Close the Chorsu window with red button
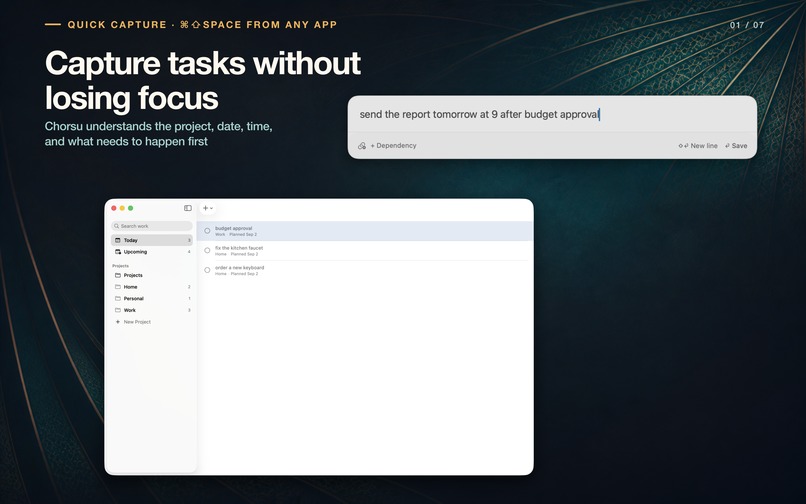This screenshot has height=504, width=806. 114,208
